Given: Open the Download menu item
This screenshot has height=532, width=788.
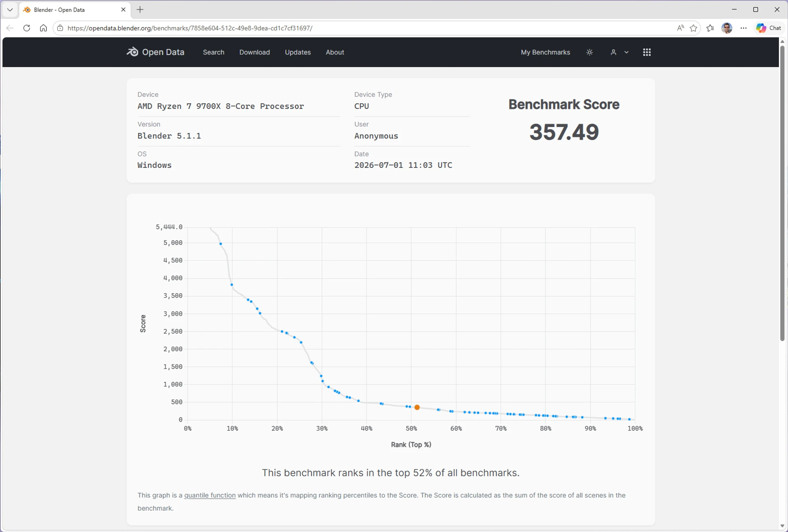Looking at the screenshot, I should (254, 52).
